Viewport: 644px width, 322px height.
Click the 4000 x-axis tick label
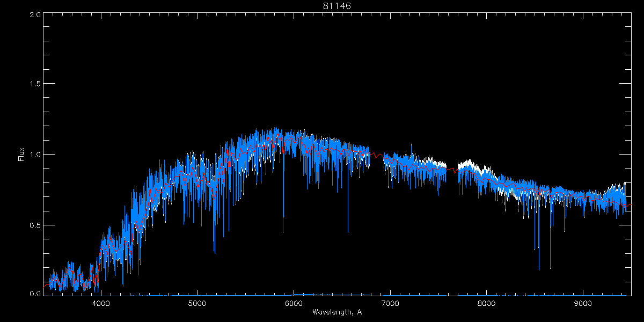pos(101,303)
